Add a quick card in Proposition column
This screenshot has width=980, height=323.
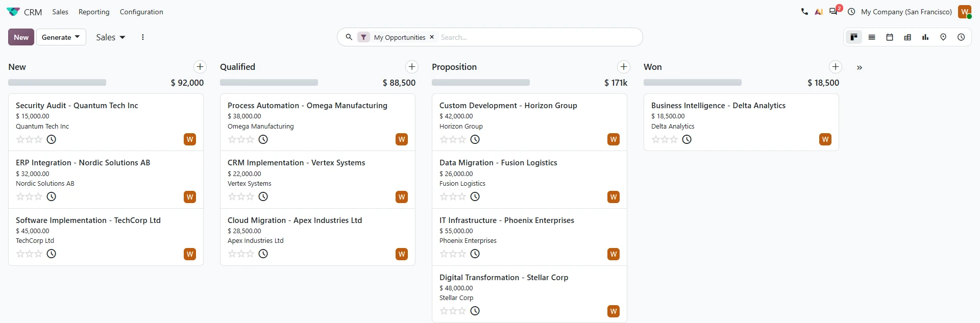click(x=624, y=67)
